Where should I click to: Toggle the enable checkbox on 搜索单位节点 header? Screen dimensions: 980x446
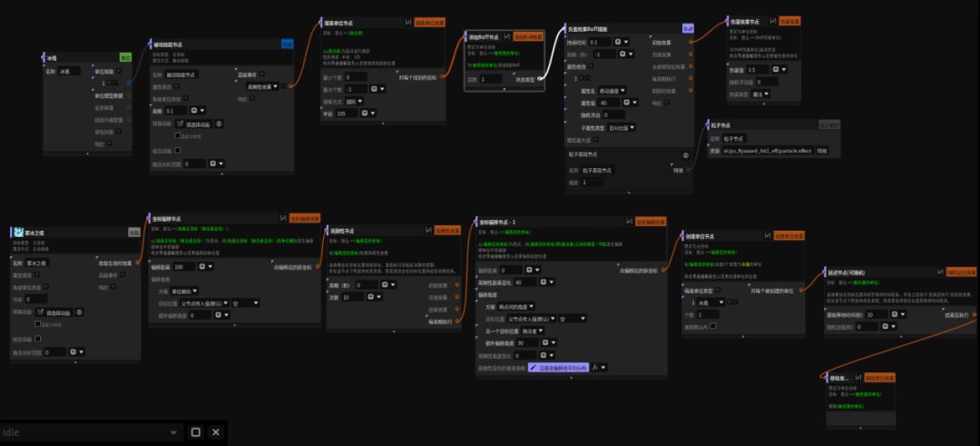coord(408,22)
